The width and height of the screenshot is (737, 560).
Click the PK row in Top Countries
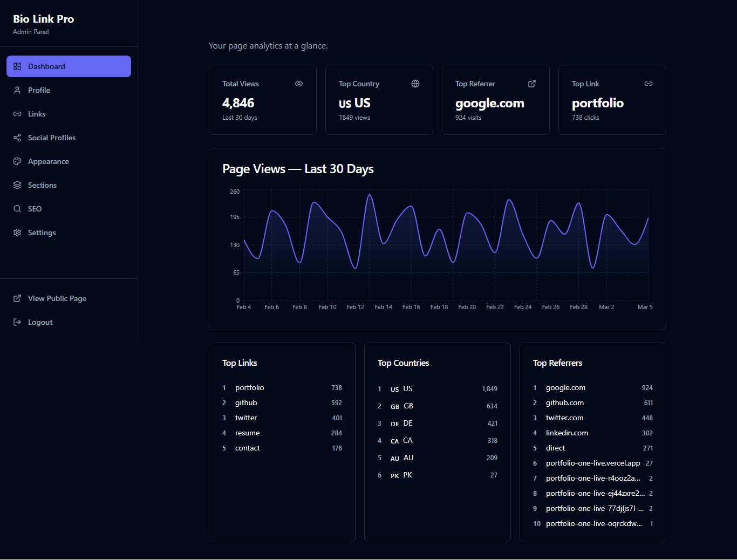pos(438,475)
